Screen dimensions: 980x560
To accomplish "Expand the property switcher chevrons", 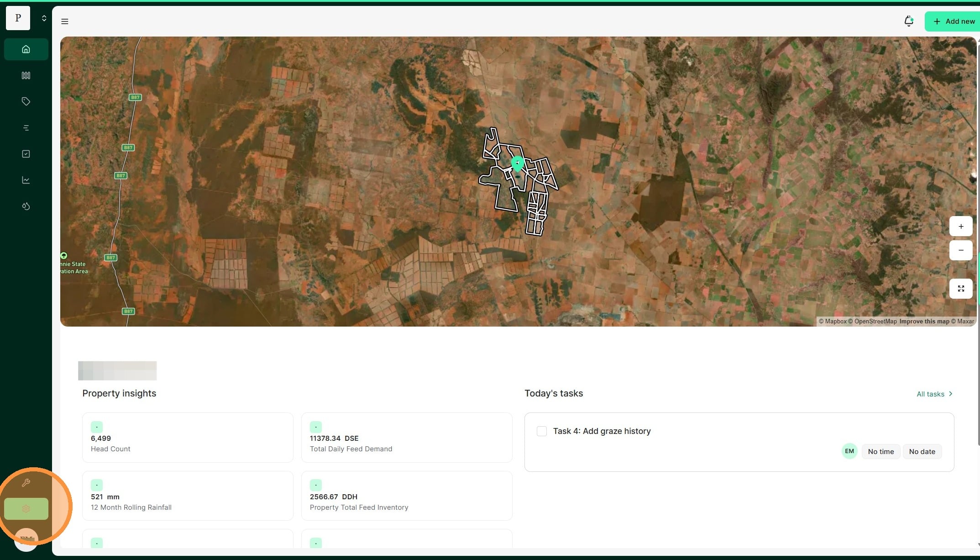I will click(44, 18).
